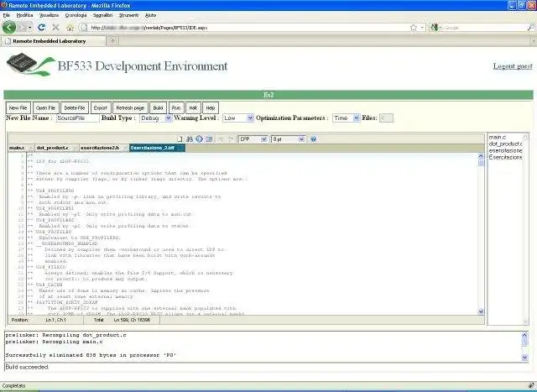Click the search magnifier icon

pyautogui.click(x=530, y=28)
